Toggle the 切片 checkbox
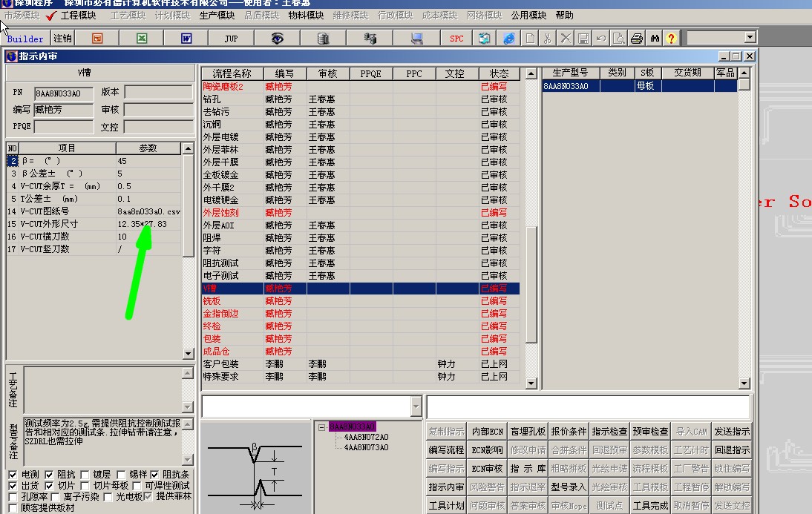This screenshot has width=812, height=514. pyautogui.click(x=49, y=486)
